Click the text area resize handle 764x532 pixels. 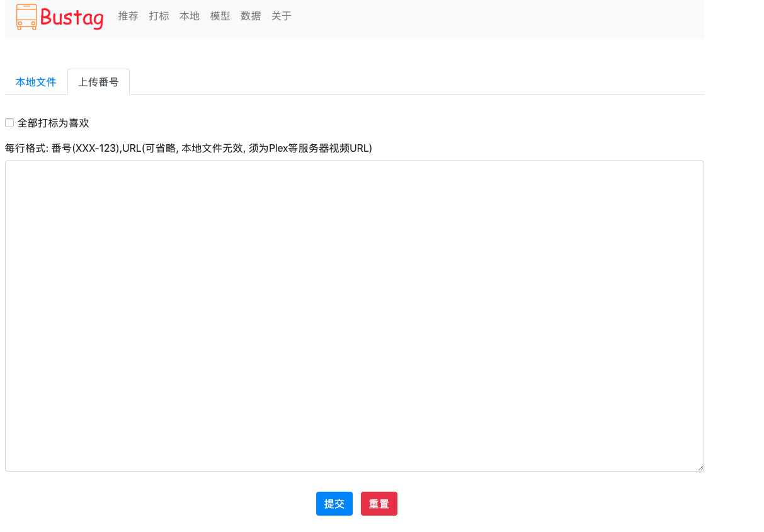[700, 468]
